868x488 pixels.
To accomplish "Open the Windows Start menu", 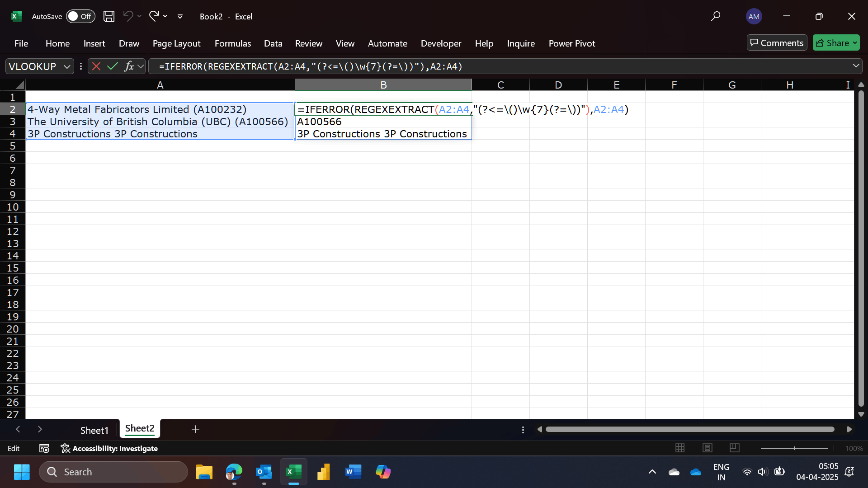I will click(22, 472).
